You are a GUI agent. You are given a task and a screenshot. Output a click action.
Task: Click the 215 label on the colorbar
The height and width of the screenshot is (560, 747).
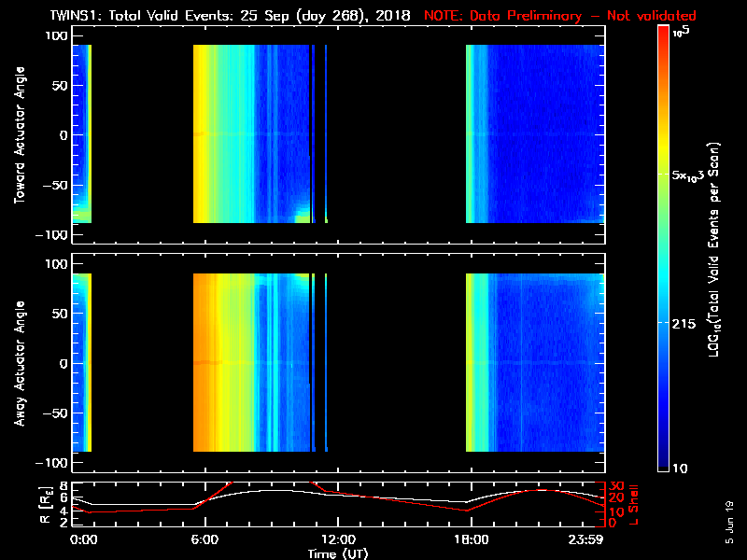pos(686,322)
